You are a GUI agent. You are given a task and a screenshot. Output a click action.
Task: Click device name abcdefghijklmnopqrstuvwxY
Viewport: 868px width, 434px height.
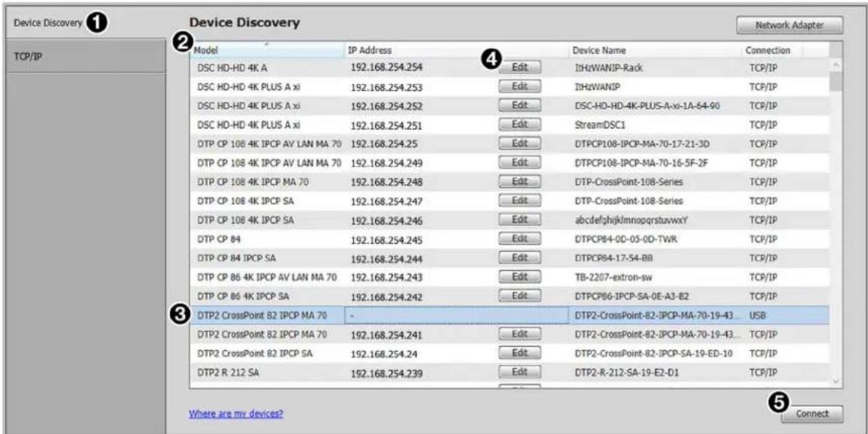tap(631, 220)
